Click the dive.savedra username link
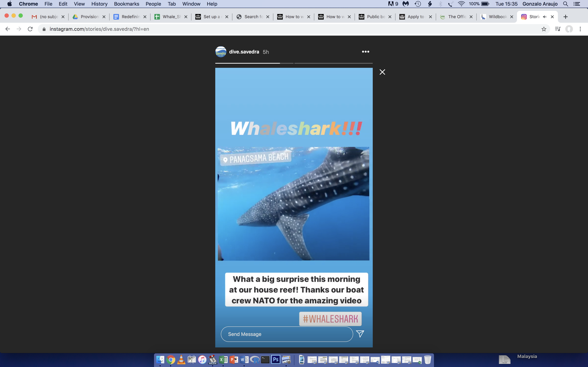 click(244, 52)
